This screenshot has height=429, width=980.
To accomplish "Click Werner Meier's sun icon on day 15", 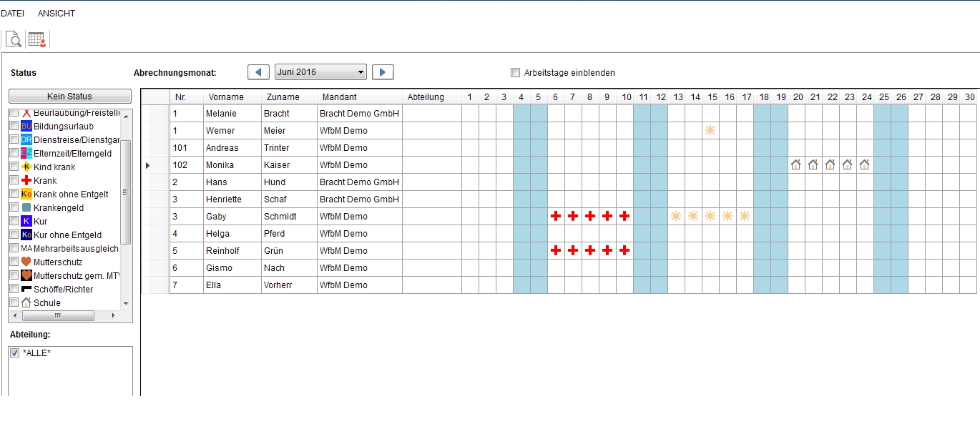I will pyautogui.click(x=710, y=131).
